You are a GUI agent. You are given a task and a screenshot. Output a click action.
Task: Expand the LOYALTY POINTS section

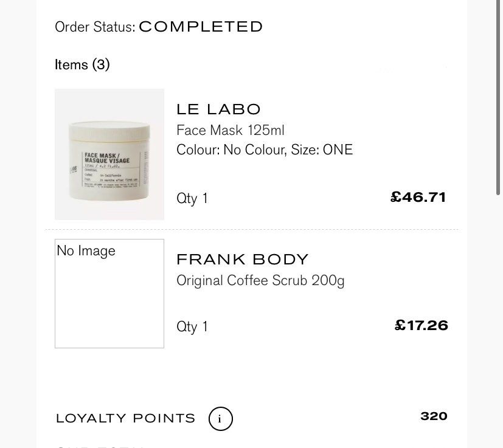click(x=125, y=418)
